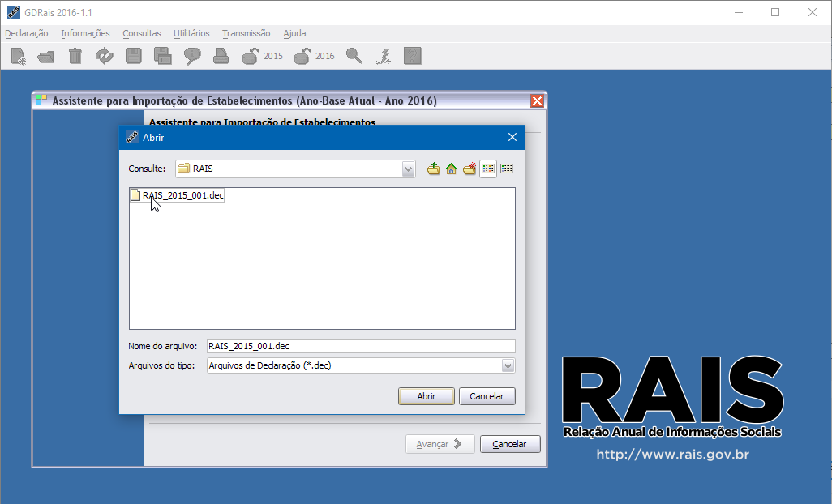Click the transmission lightning toolbar icon
The image size is (832, 504).
click(x=384, y=56)
